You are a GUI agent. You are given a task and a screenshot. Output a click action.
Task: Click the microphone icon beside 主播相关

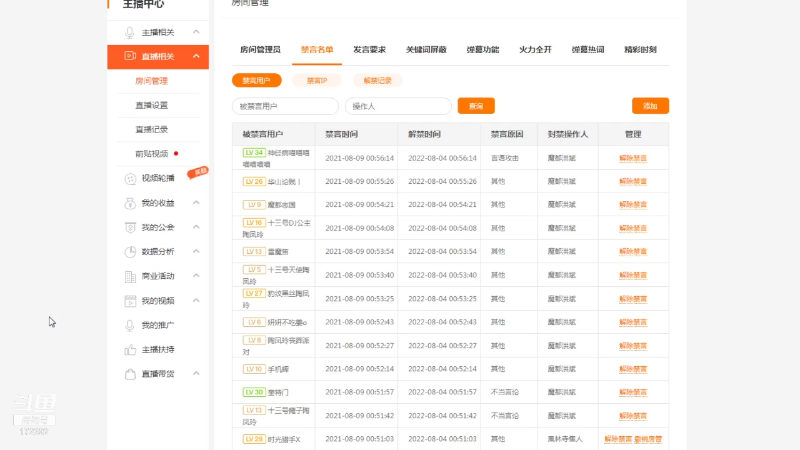130,33
